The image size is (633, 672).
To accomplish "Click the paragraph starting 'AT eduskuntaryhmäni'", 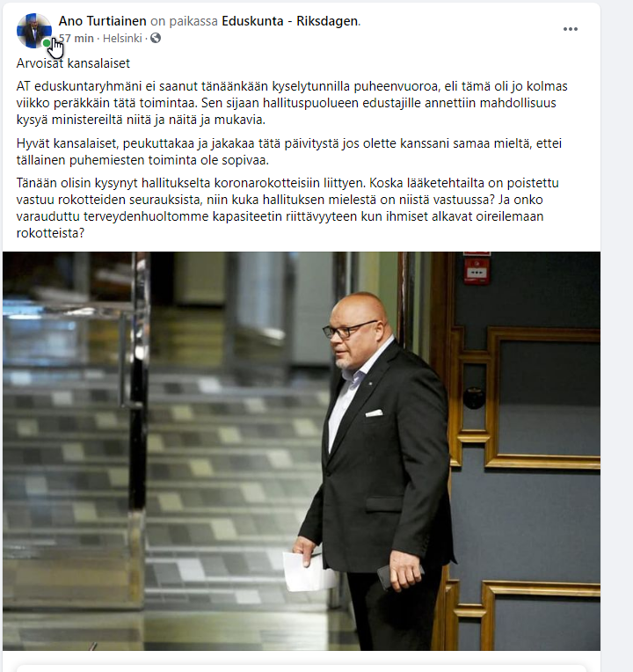I will click(292, 103).
